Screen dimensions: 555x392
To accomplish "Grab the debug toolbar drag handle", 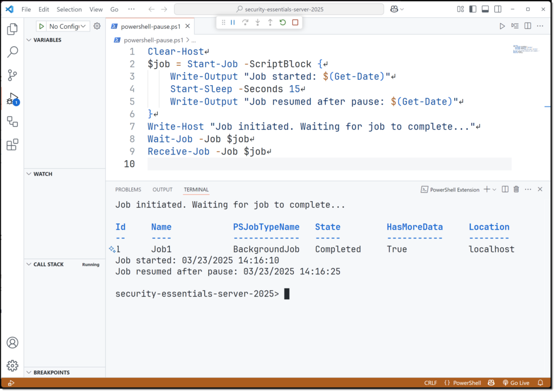I will 223,23.
